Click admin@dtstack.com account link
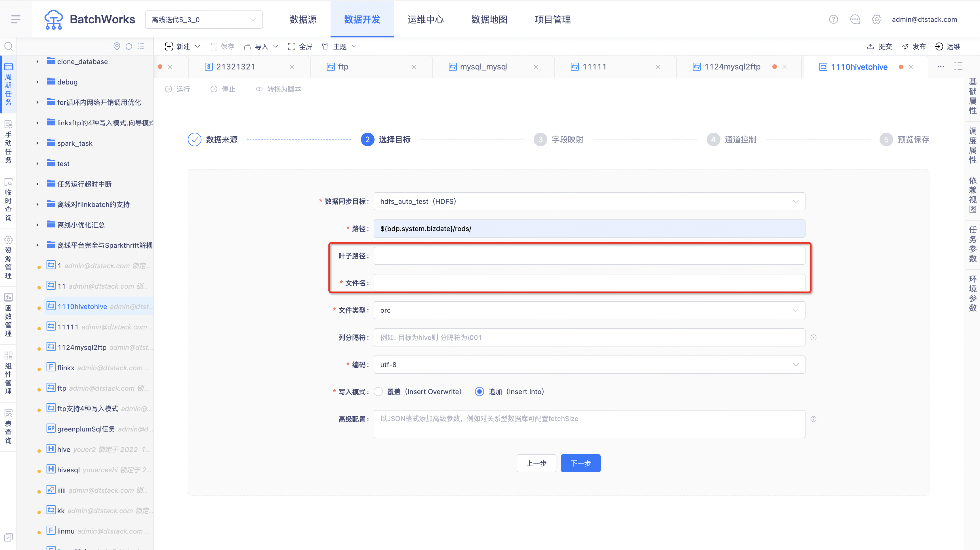The width and height of the screenshot is (980, 550). click(x=924, y=19)
